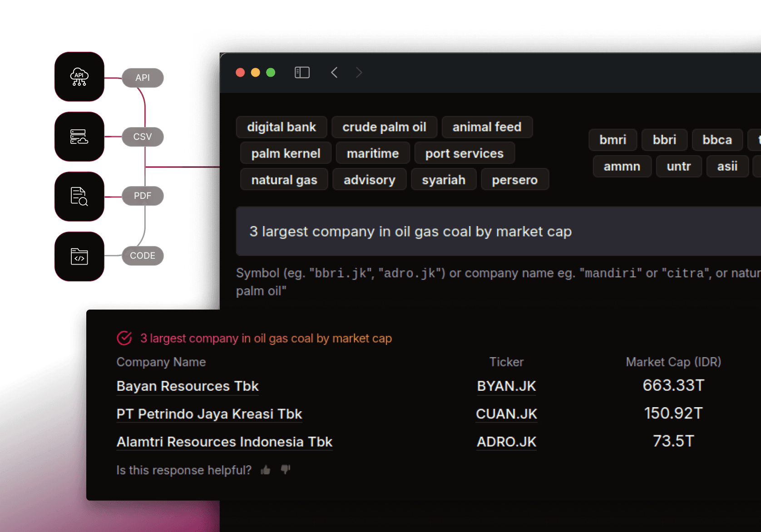761x532 pixels.
Task: Click the Market Cap (IDR) column header
Action: coord(673,362)
